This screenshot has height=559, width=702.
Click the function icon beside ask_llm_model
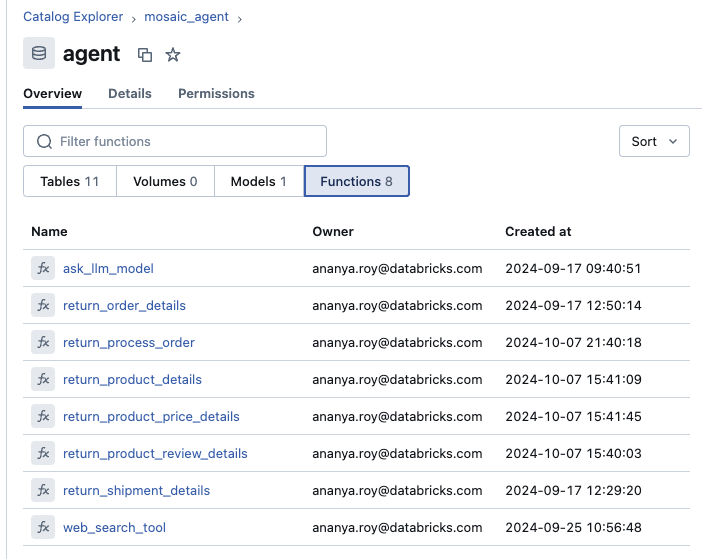point(43,268)
